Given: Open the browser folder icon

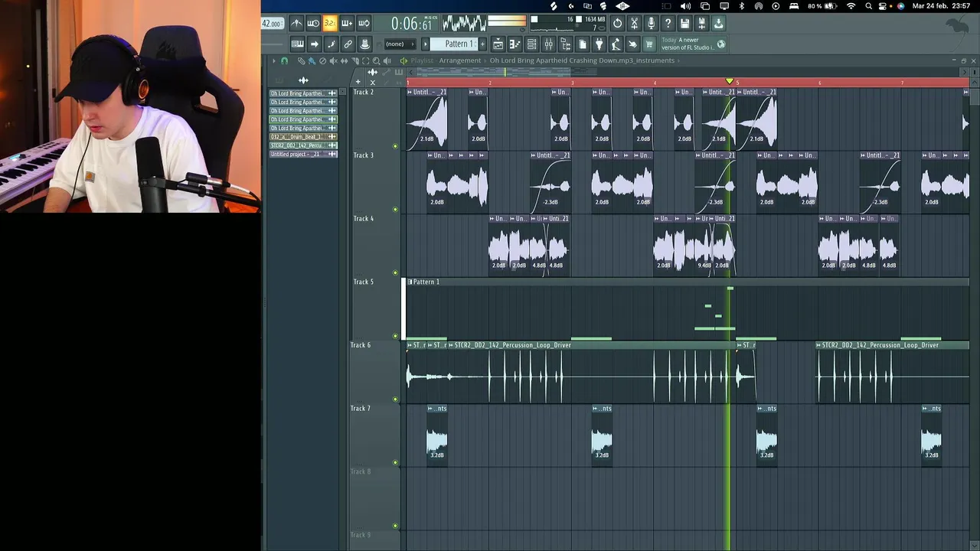Looking at the screenshot, I should pyautogui.click(x=565, y=44).
